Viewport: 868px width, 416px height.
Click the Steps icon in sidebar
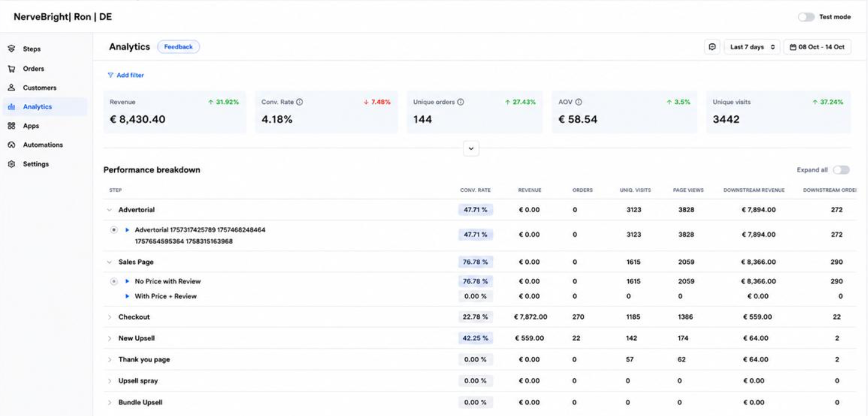pos(11,49)
